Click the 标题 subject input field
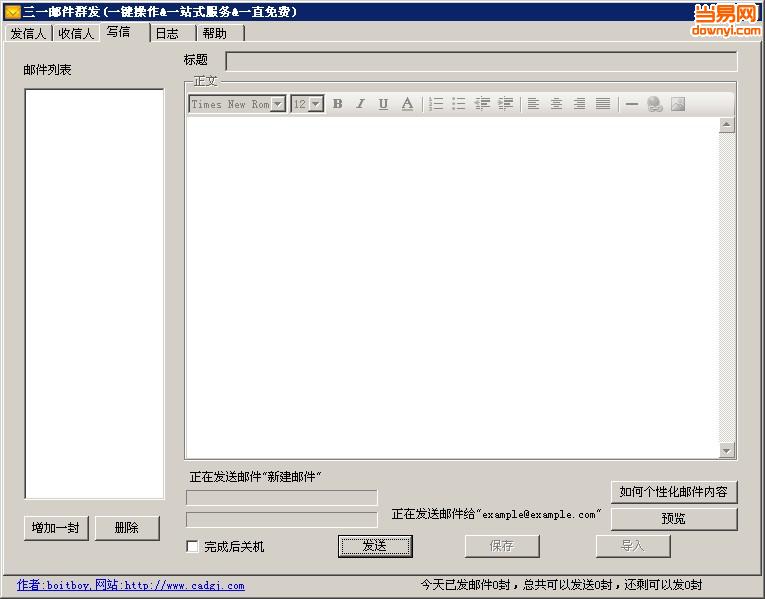The height and width of the screenshot is (599, 765). pos(481,61)
